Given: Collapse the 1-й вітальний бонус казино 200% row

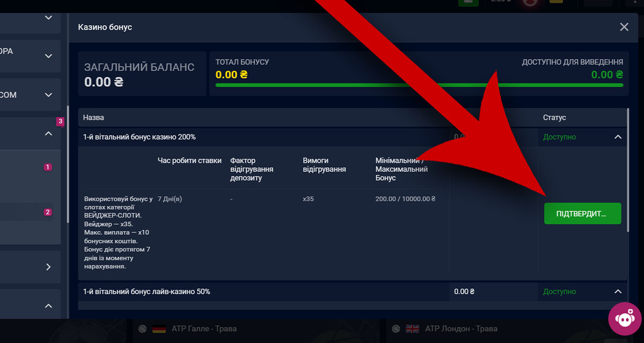Looking at the screenshot, I should [618, 137].
